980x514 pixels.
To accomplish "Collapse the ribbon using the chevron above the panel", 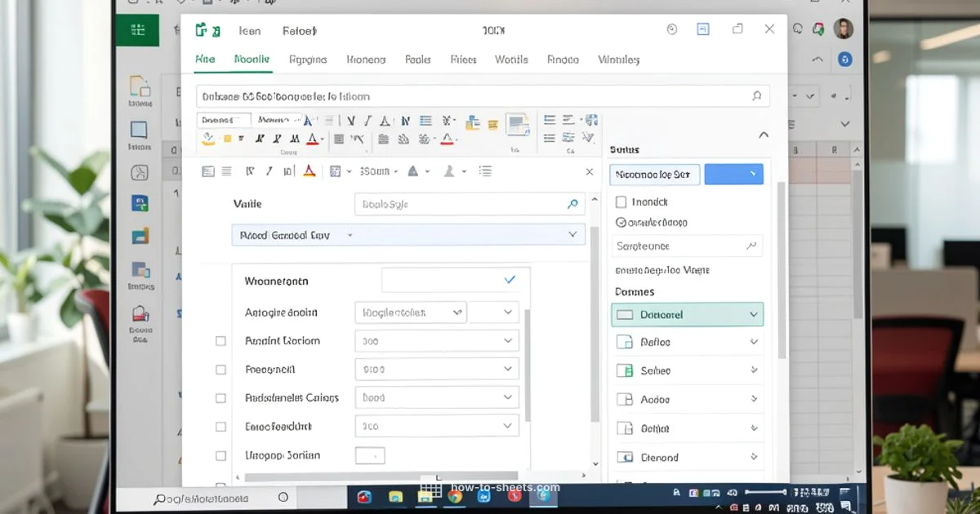I will point(764,134).
